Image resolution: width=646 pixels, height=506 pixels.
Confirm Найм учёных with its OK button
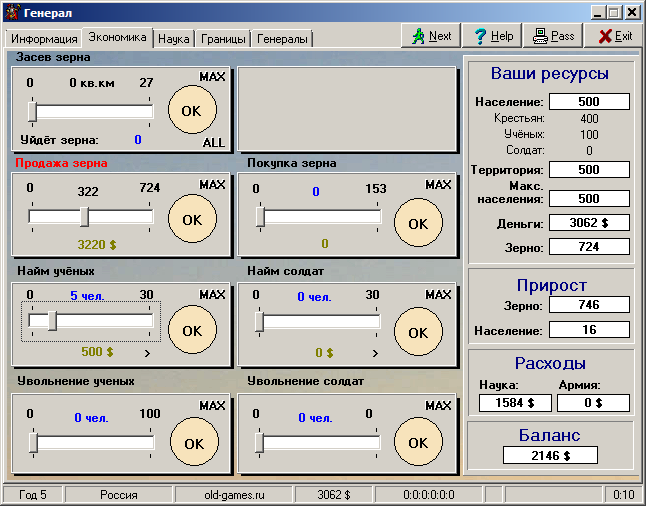(x=192, y=330)
